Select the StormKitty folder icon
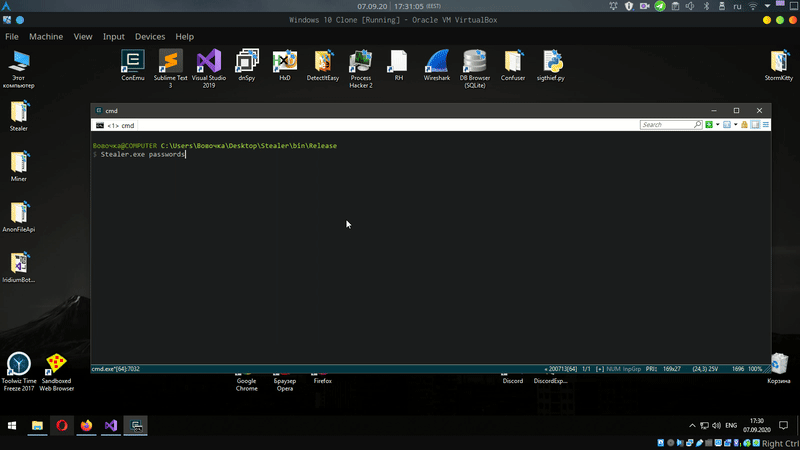 click(x=779, y=65)
